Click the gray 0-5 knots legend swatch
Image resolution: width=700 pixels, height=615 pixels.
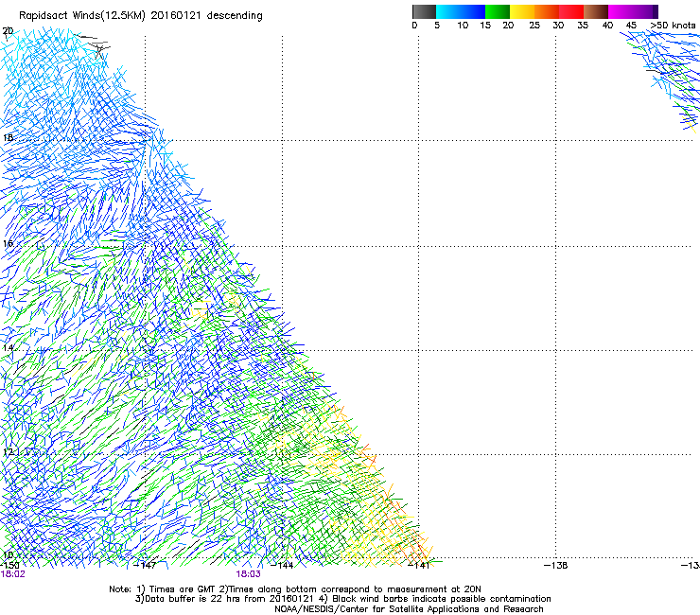424,11
